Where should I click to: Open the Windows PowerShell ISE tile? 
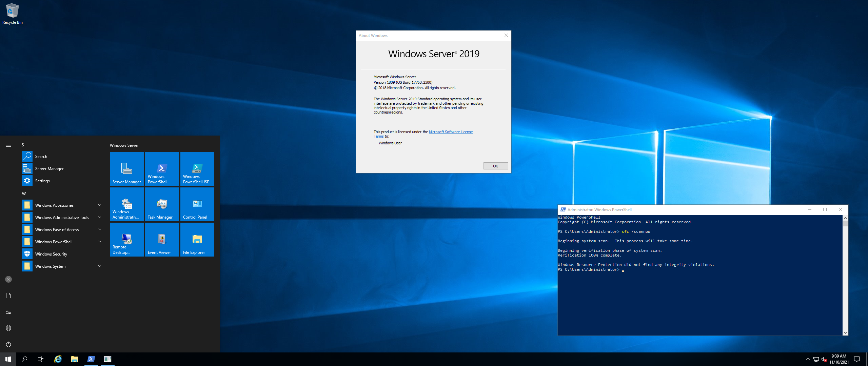coord(197,169)
